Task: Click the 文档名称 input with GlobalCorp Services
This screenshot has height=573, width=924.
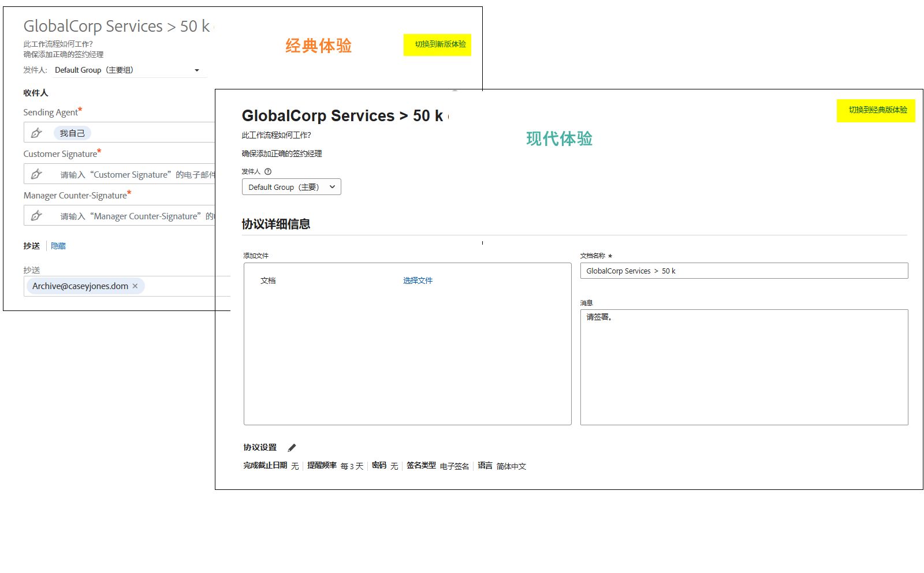Action: click(x=744, y=271)
